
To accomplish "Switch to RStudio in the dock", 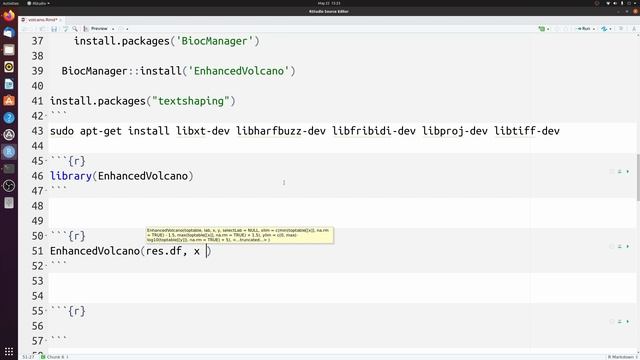I will point(9,152).
